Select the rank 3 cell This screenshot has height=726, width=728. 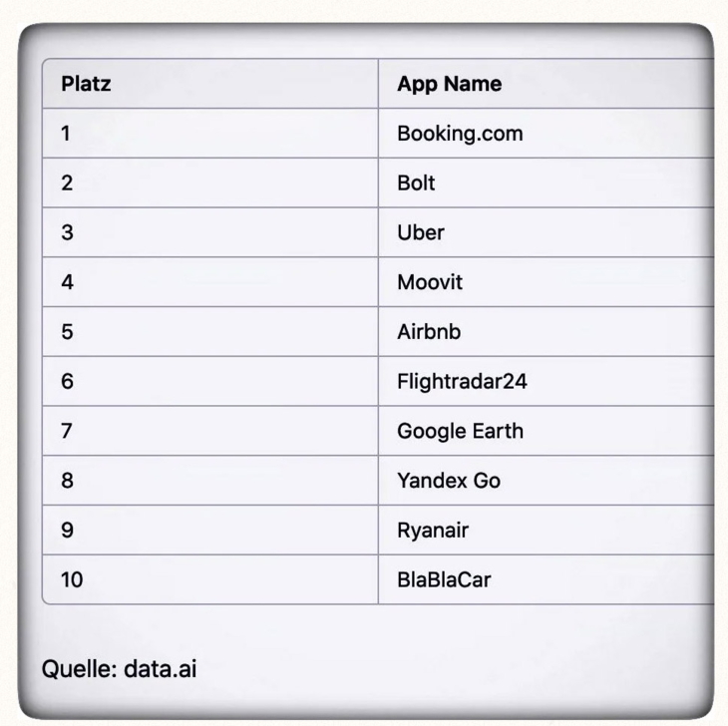[x=67, y=232]
